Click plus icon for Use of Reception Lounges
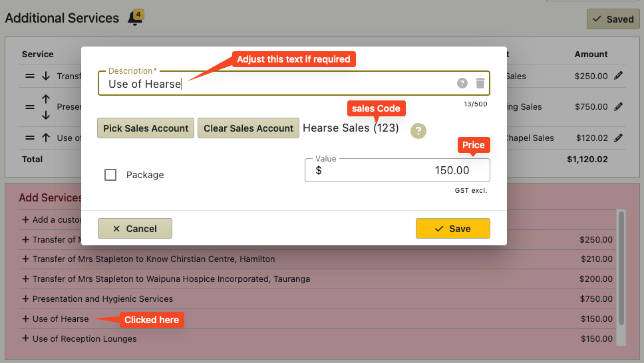The width and height of the screenshot is (644, 363). 25,338
